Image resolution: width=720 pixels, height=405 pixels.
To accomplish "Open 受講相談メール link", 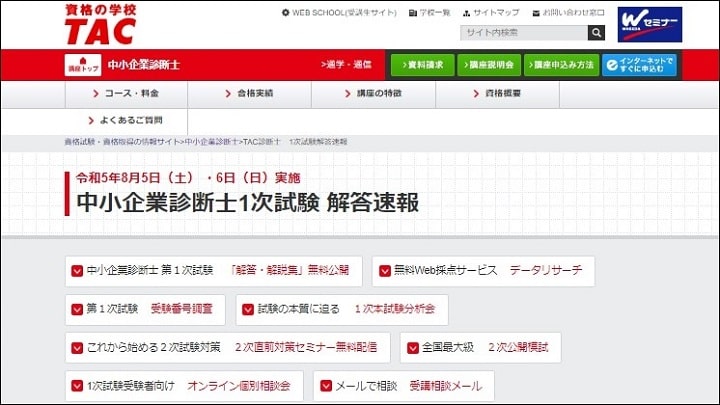I will (x=445, y=386).
